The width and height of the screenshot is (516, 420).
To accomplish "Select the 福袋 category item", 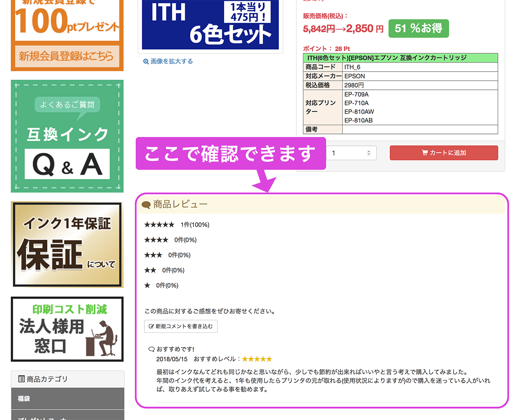I will click(x=68, y=399).
